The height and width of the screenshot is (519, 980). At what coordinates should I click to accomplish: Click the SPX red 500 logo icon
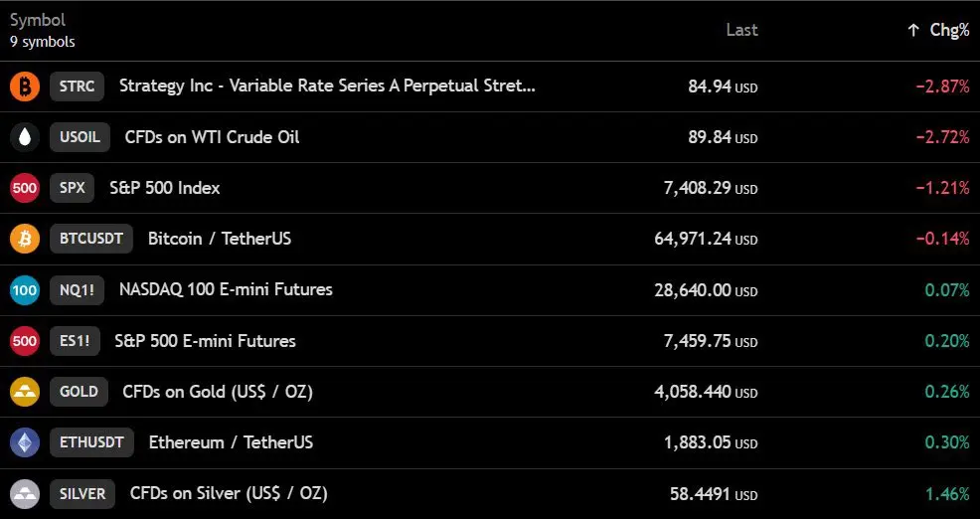point(25,188)
